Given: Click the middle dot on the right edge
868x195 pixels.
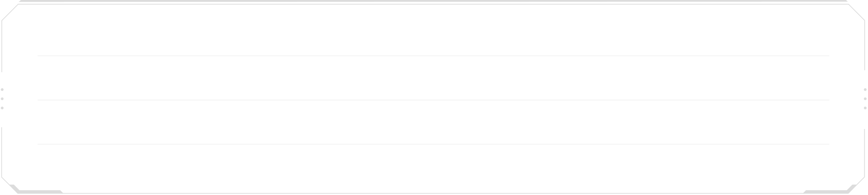Looking at the screenshot, I should [x=865, y=99].
